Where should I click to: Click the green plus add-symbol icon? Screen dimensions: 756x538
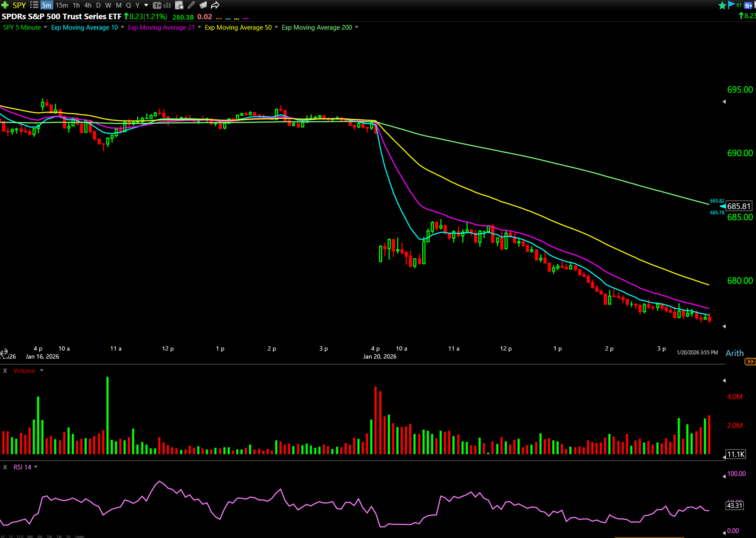click(5, 5)
